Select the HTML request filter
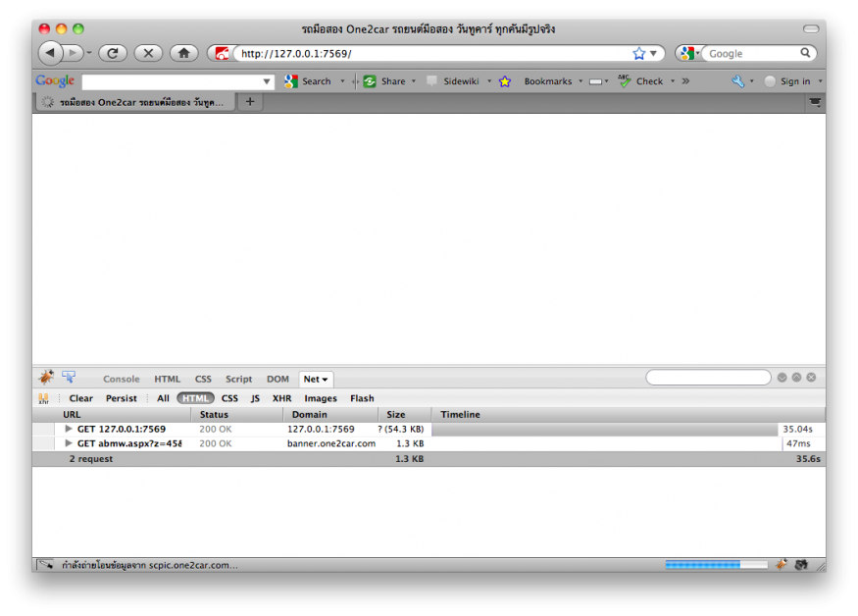This screenshot has width=858, height=616. (x=195, y=398)
